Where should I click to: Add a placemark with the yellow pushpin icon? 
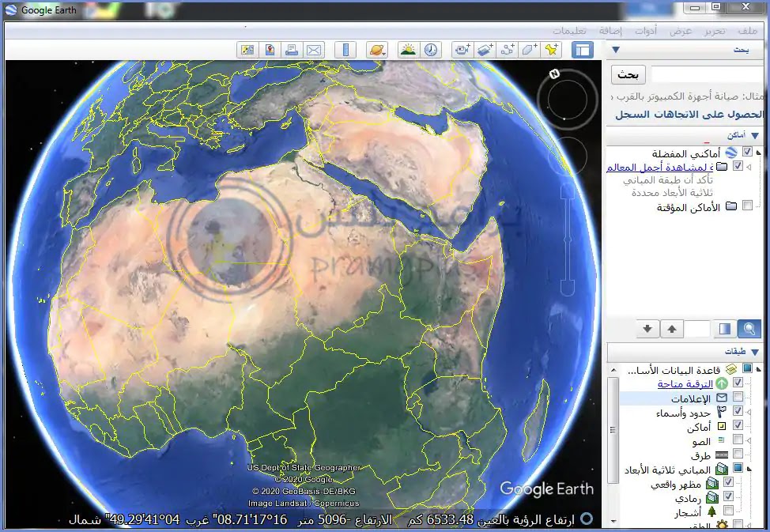pos(552,50)
